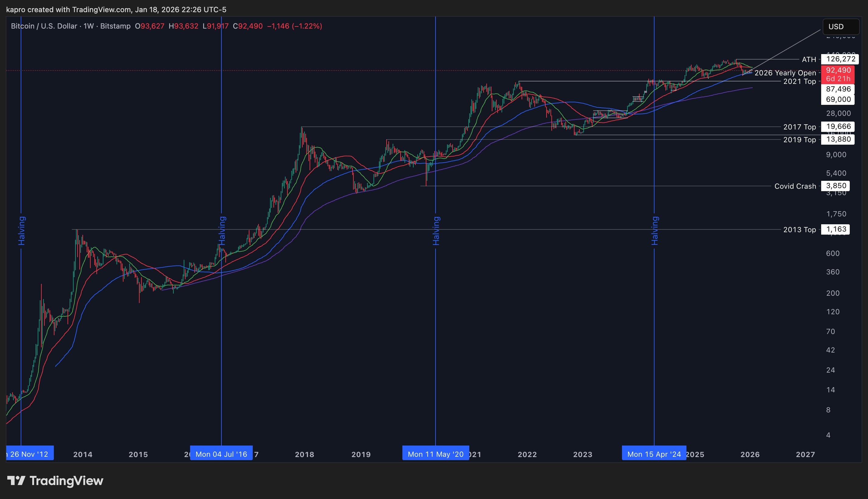
Task: Click the 2027 year on time axis
Action: click(x=805, y=454)
